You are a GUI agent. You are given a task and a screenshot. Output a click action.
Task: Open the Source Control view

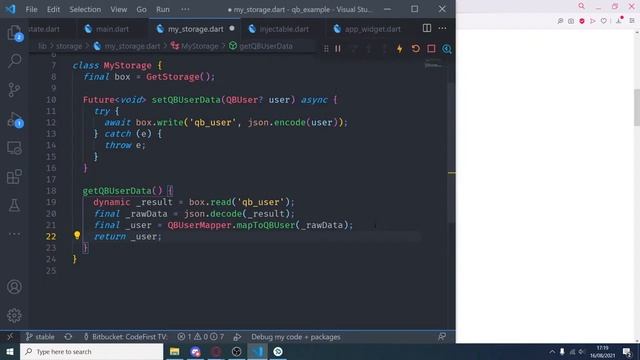(14, 89)
